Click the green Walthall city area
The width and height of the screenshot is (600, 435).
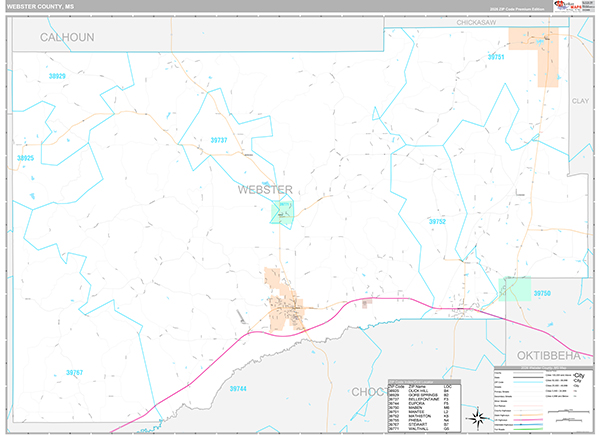pyautogui.click(x=282, y=212)
